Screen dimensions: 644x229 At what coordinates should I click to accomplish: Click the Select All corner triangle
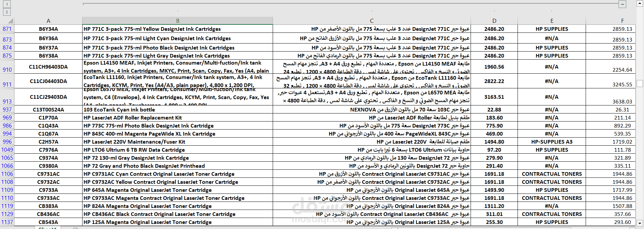10,21
